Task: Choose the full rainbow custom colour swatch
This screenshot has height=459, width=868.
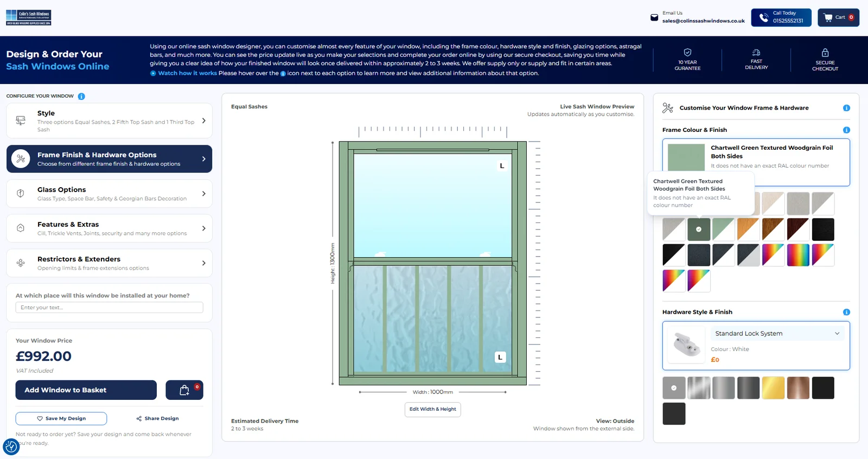Action: (798, 255)
